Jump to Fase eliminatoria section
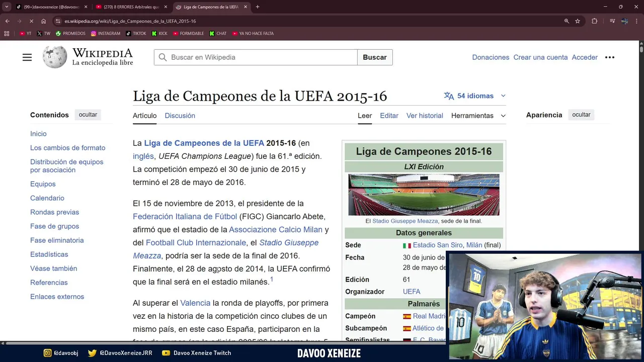This screenshot has width=644, height=362. [x=57, y=240]
